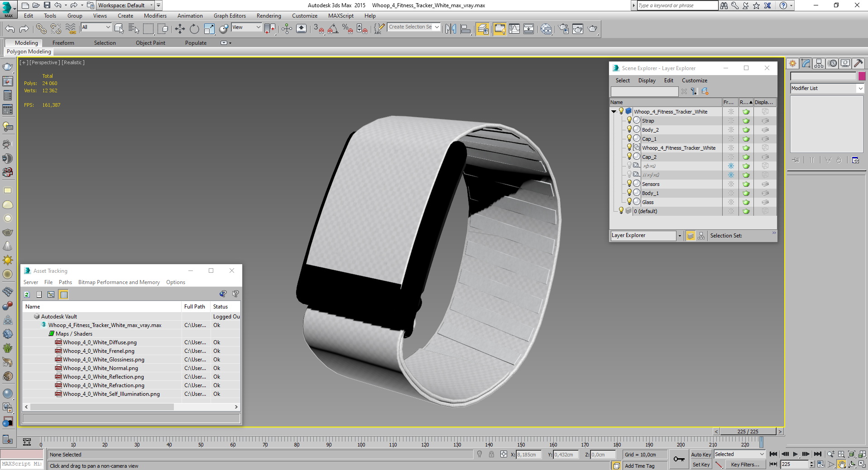Click the 225 / 225 time slider
The image size is (868, 470).
pos(748,432)
